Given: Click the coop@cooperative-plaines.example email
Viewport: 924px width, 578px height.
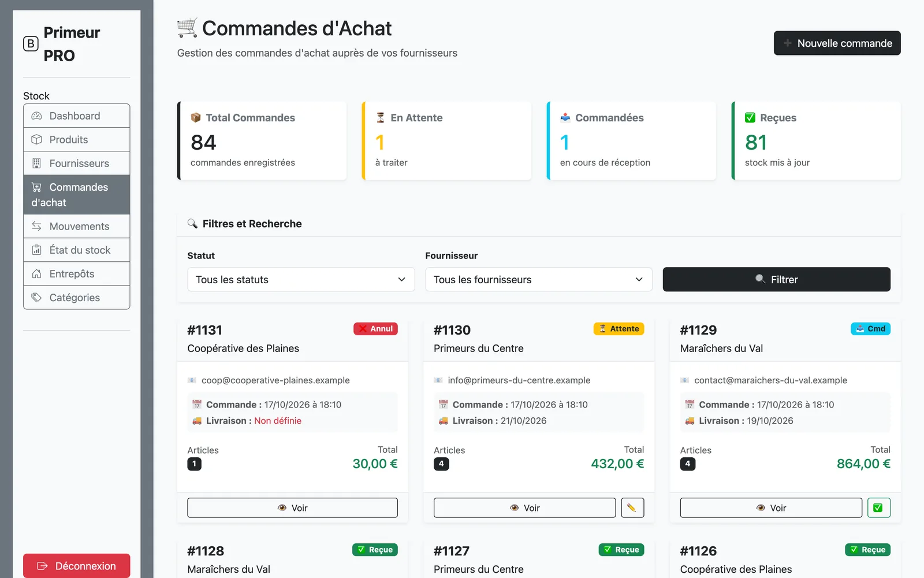Looking at the screenshot, I should coord(275,380).
